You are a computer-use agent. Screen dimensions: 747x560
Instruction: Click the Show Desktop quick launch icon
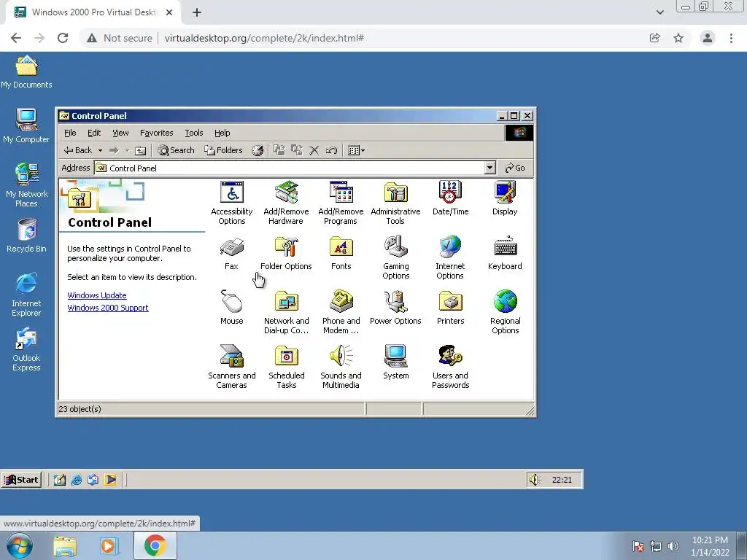(60, 480)
